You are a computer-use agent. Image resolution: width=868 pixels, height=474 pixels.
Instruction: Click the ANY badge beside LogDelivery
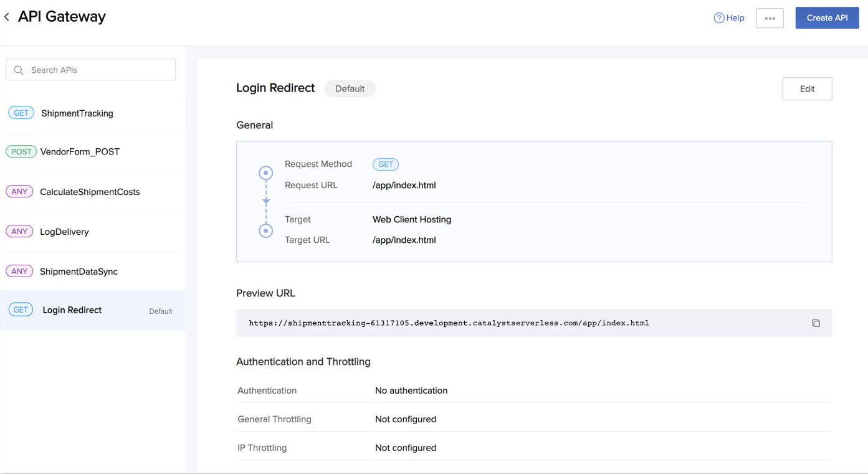(19, 231)
